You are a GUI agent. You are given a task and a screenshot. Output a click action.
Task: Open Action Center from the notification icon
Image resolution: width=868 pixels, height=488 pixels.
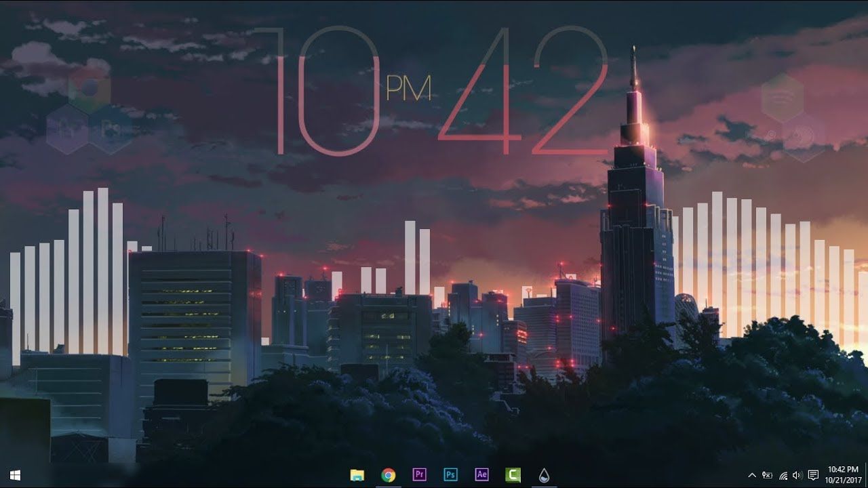click(x=814, y=475)
